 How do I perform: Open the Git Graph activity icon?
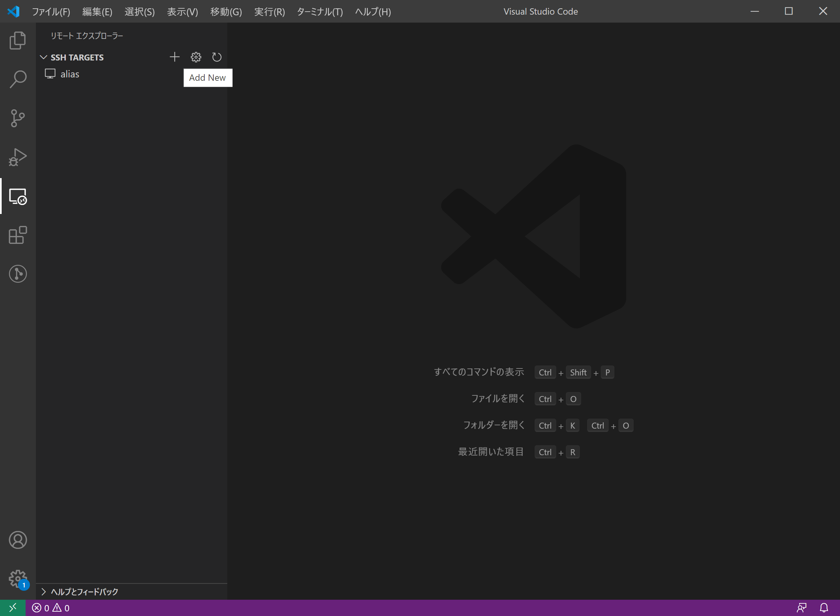18,274
